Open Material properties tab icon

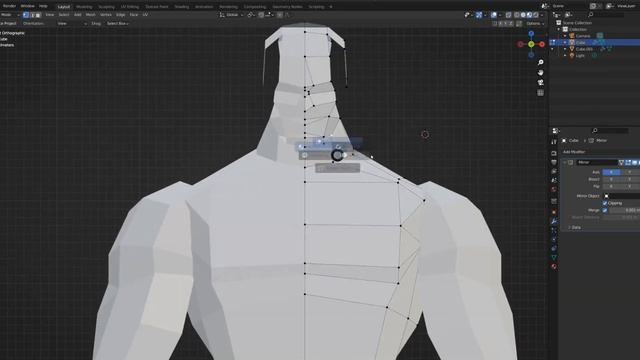pyautogui.click(x=554, y=267)
